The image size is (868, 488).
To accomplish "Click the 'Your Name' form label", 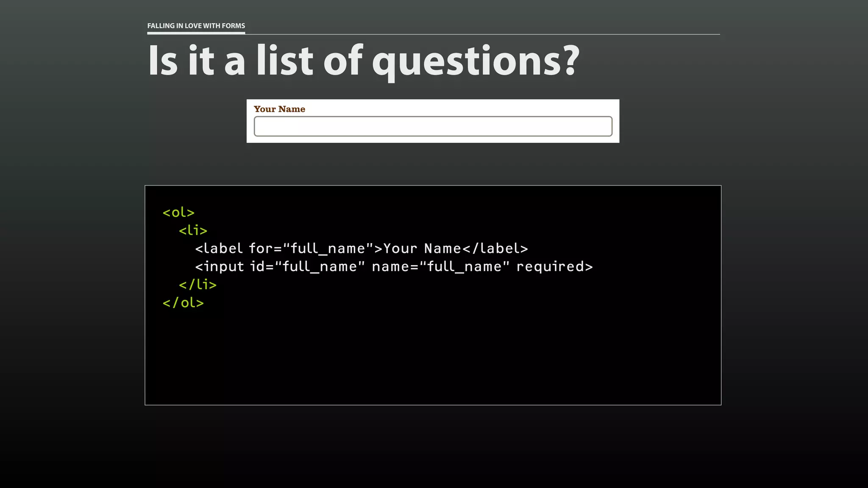I will click(279, 109).
